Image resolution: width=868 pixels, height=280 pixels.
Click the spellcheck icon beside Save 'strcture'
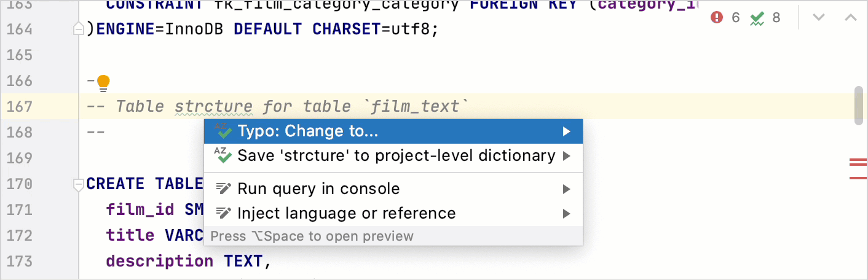pyautogui.click(x=223, y=156)
